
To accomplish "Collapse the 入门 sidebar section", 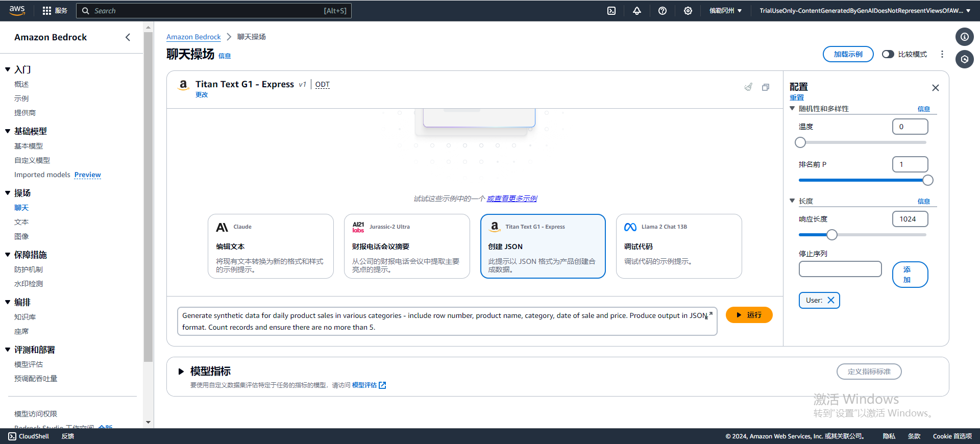I will [x=8, y=69].
